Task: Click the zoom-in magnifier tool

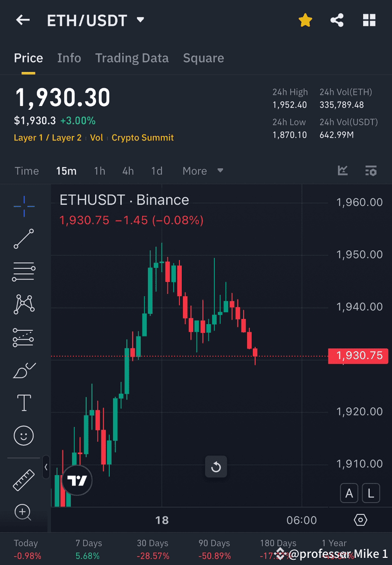Action: tap(24, 512)
